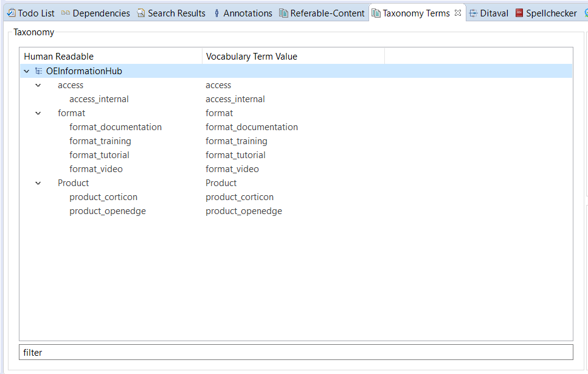Click the Ditaval tab icon

pos(473,13)
